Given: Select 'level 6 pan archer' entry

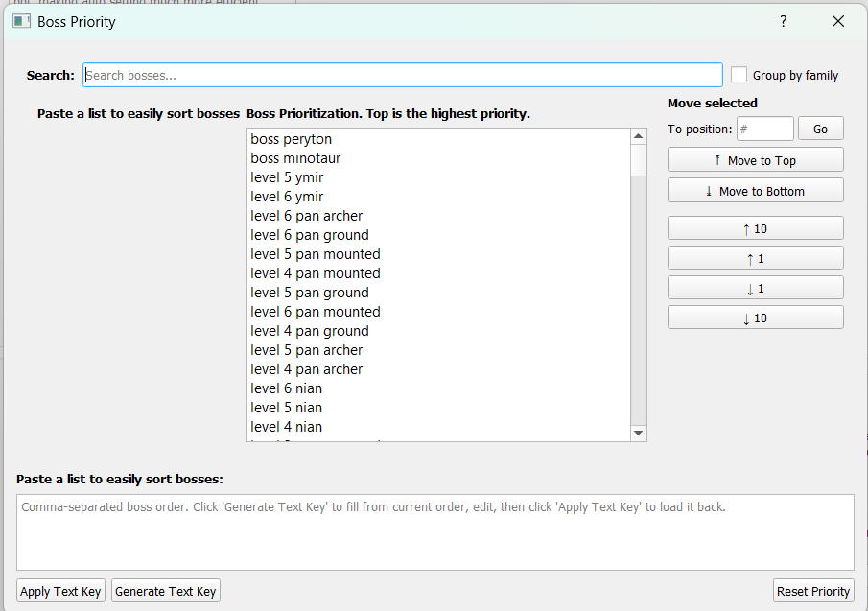Looking at the screenshot, I should pyautogui.click(x=439, y=216).
